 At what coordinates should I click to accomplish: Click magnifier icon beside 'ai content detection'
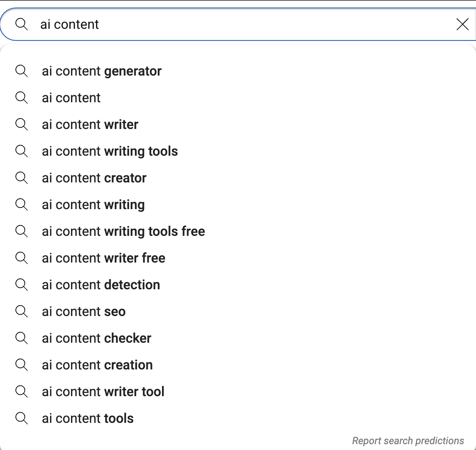(22, 285)
